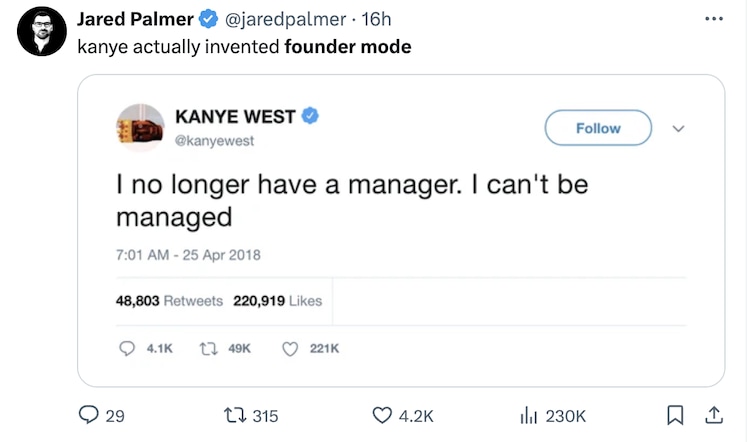
Task: Open the three-dot more options menu
Action: coord(712,19)
